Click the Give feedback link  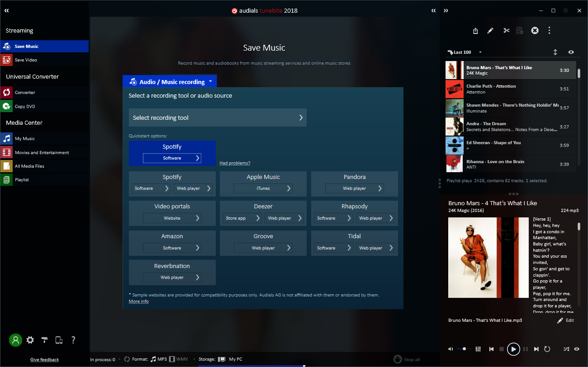44,360
